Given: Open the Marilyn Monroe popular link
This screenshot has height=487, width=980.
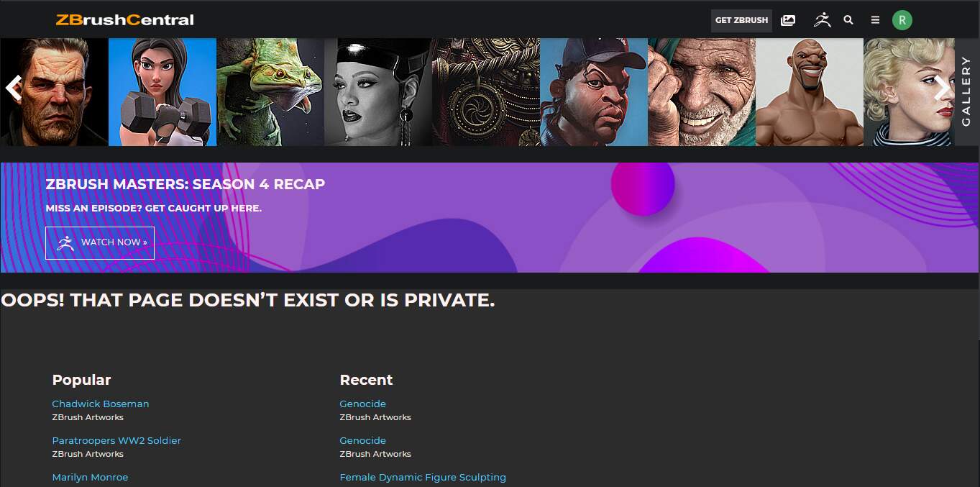Looking at the screenshot, I should pyautogui.click(x=90, y=477).
